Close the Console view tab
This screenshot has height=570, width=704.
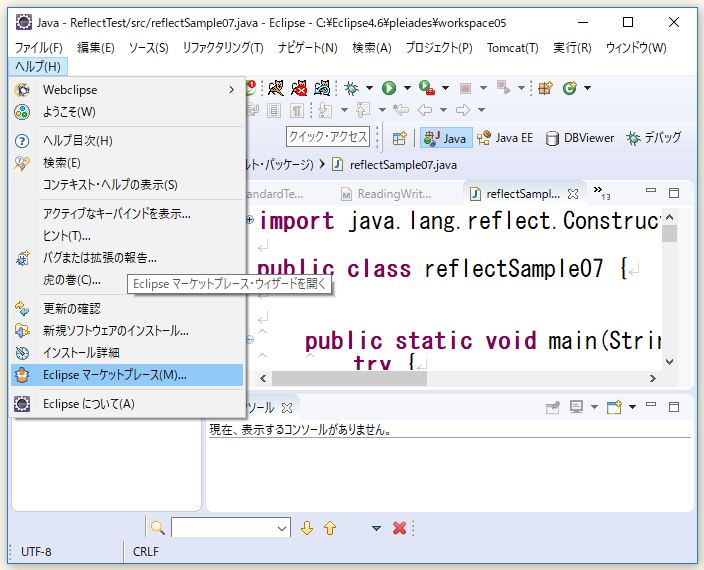287,408
